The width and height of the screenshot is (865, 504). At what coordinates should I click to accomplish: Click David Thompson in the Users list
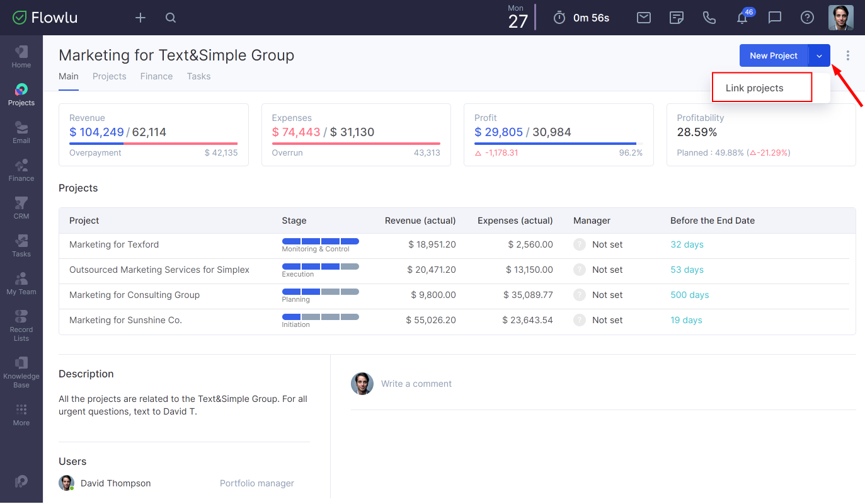click(x=116, y=483)
